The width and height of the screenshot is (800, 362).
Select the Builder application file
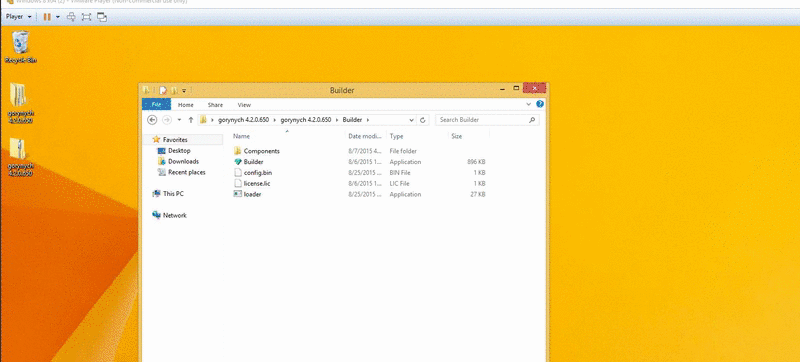253,162
